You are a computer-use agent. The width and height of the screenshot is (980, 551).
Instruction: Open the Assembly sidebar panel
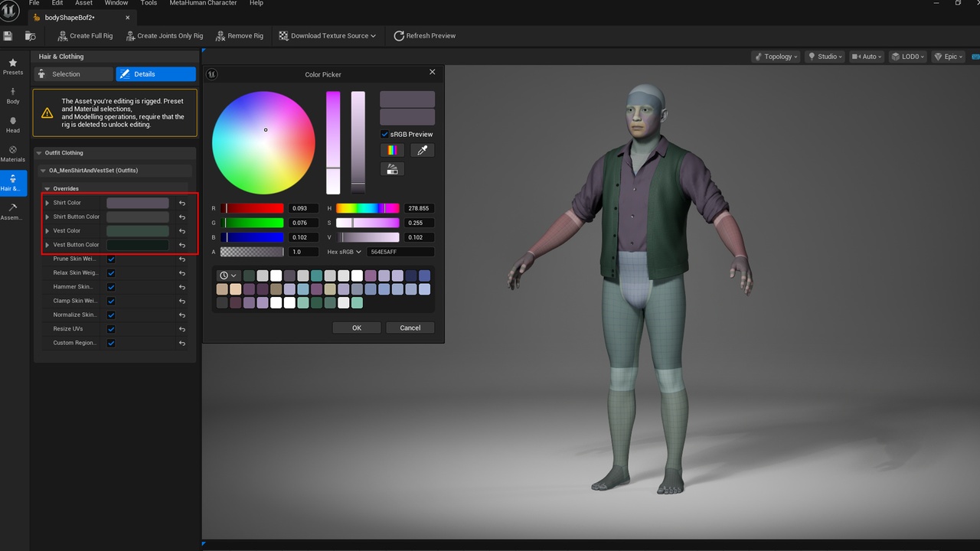(13, 212)
